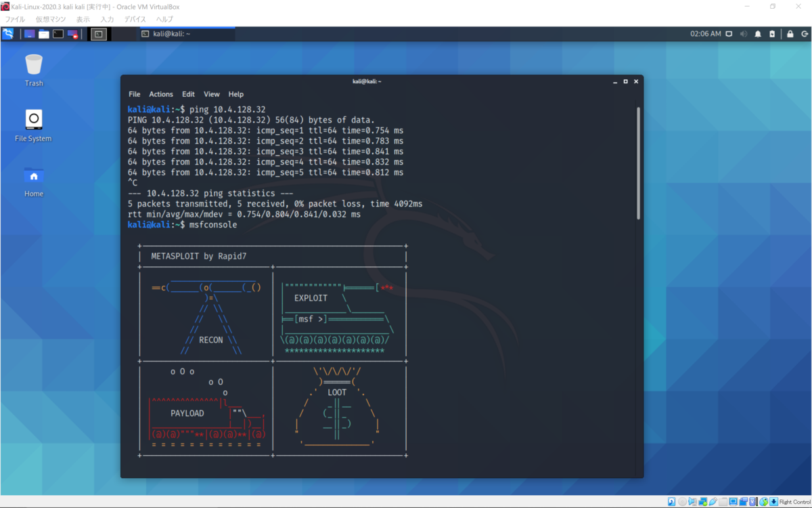Click VirtualBox recording status icon
Image resolution: width=812 pixels, height=508 pixels.
(x=744, y=502)
